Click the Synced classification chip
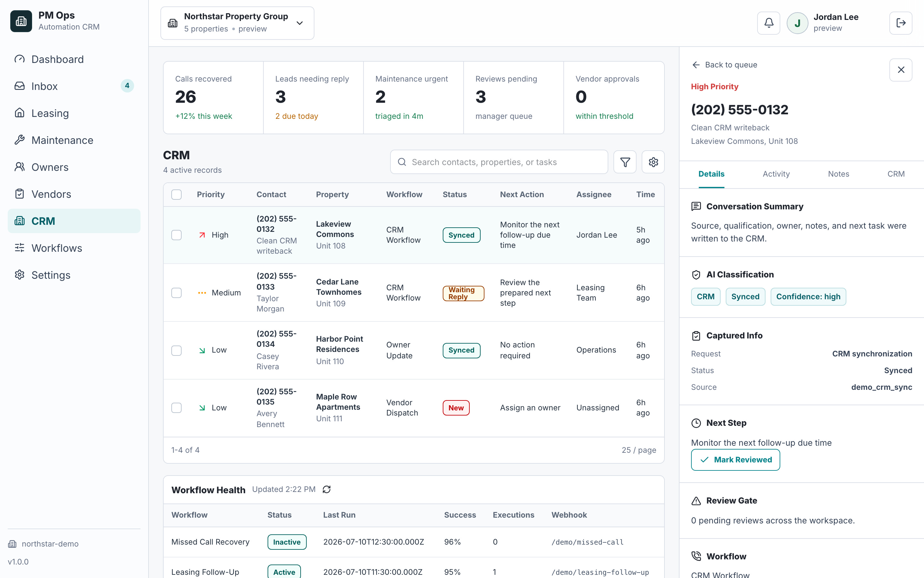This screenshot has height=578, width=924. click(745, 297)
